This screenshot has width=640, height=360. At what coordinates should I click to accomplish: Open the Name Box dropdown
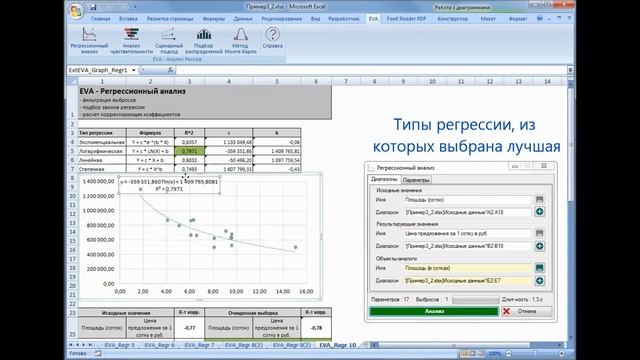pyautogui.click(x=133, y=70)
